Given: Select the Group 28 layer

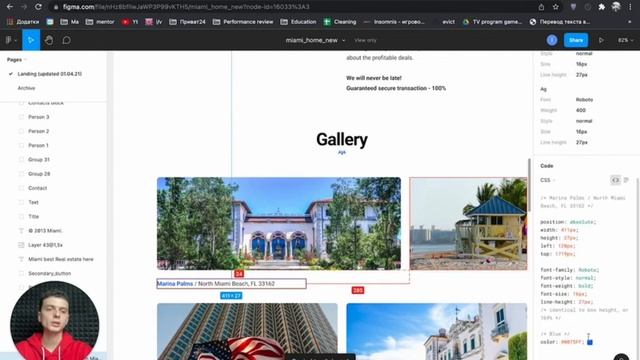Looking at the screenshot, I should click(x=39, y=174).
